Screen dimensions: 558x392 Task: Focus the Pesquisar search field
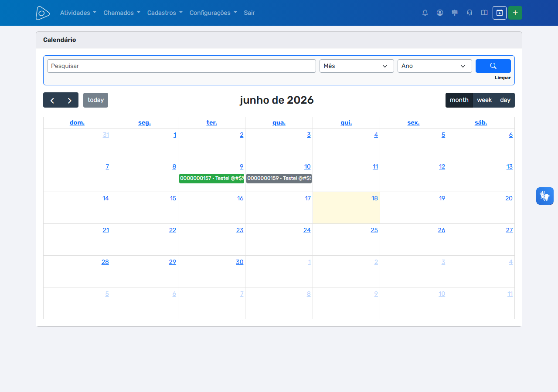pos(181,66)
